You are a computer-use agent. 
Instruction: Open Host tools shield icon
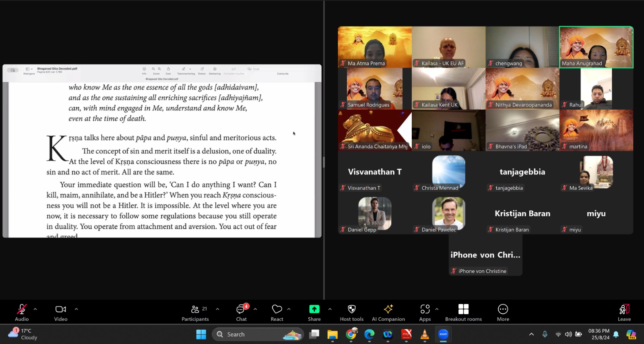(x=351, y=312)
